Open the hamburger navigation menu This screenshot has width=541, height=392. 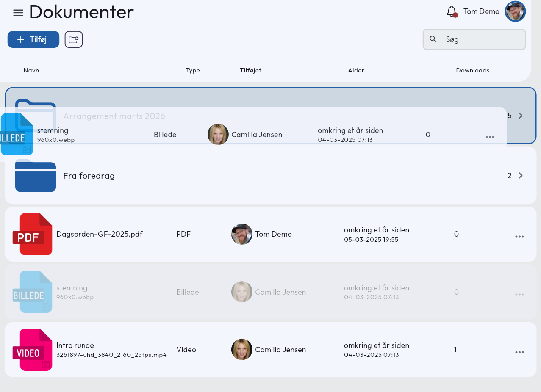18,13
